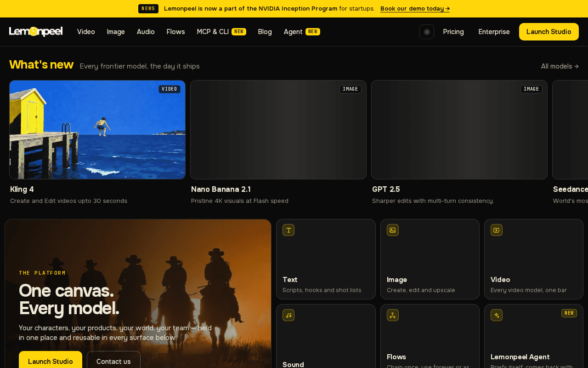Open the Nano Banana 2.1 image card
Image resolution: width=588 pixels, height=368 pixels.
click(278, 130)
